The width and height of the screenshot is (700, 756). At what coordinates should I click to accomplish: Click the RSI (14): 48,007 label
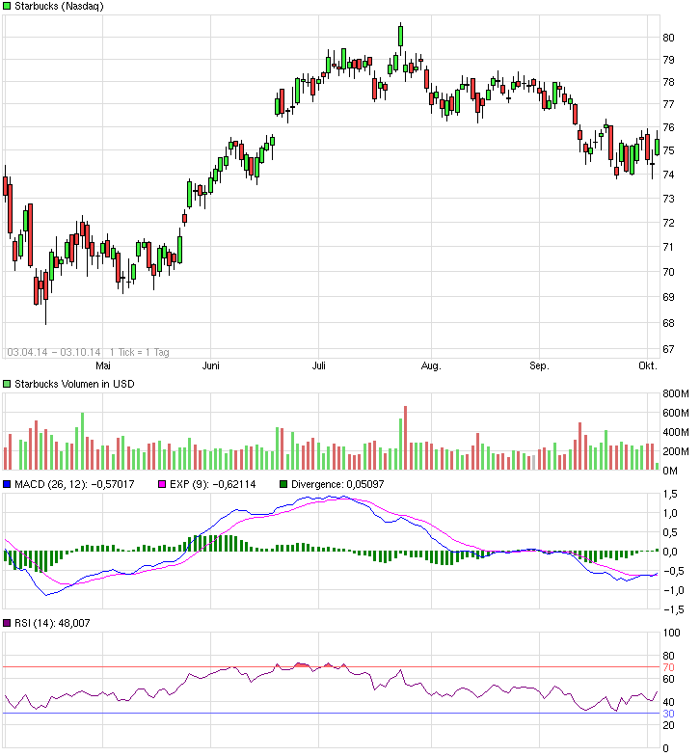coord(52,623)
